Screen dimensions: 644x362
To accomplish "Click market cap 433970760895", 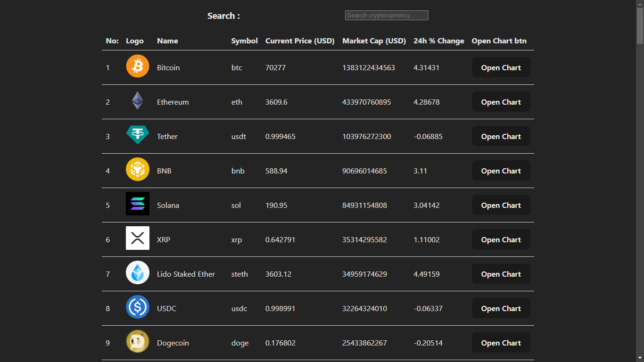I will tap(367, 102).
